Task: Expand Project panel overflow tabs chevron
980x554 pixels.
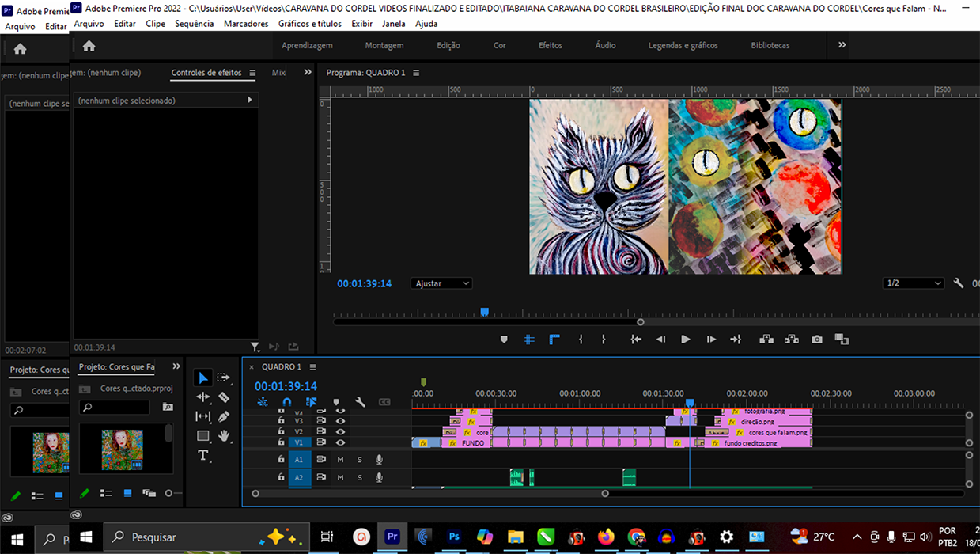Action: (176, 367)
